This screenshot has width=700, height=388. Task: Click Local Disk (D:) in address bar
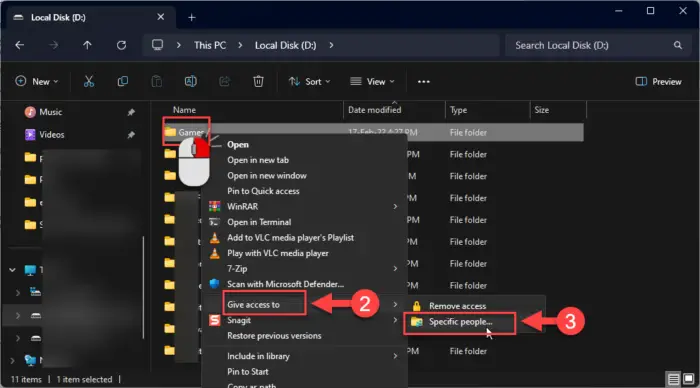pyautogui.click(x=285, y=45)
